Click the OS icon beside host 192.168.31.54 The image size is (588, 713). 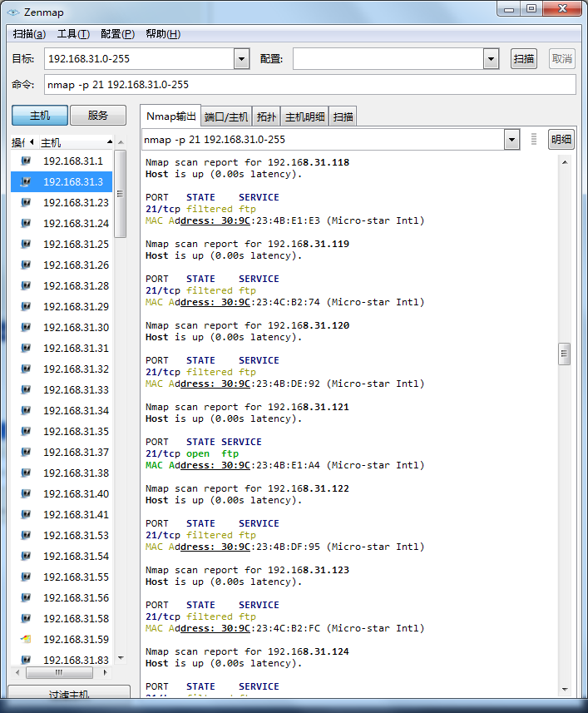(27, 556)
